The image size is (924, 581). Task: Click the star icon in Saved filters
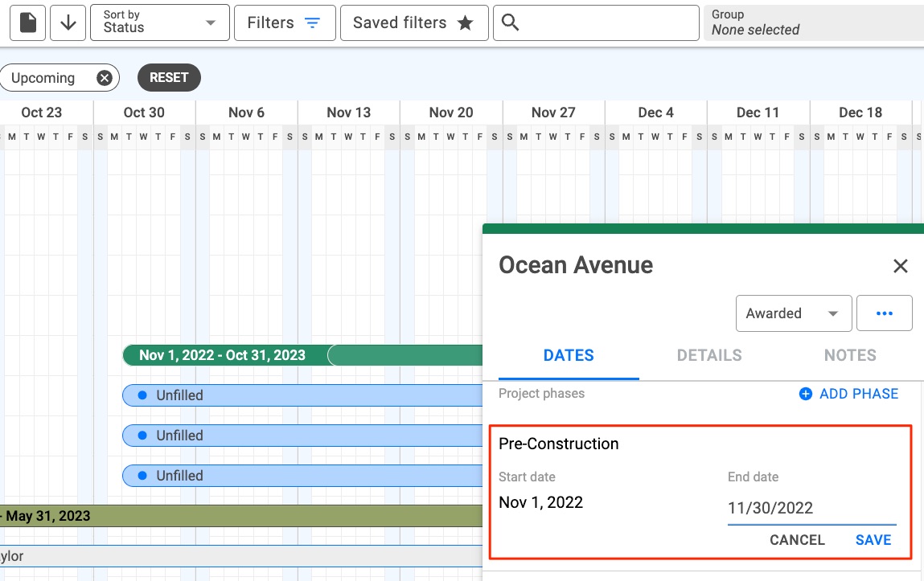point(466,23)
